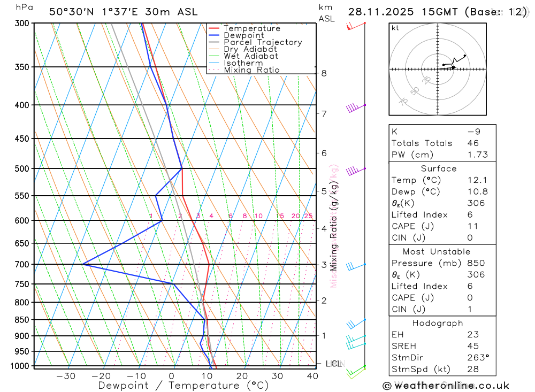Click the kt unit label in hodograph
Screen dimensions: 535x392
(395, 28)
